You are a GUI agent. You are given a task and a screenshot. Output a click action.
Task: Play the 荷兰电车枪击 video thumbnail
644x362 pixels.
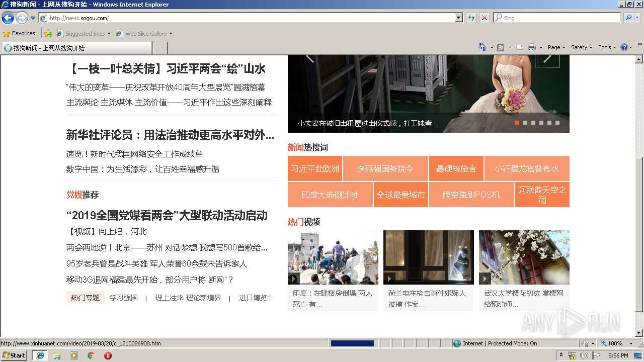429,257
